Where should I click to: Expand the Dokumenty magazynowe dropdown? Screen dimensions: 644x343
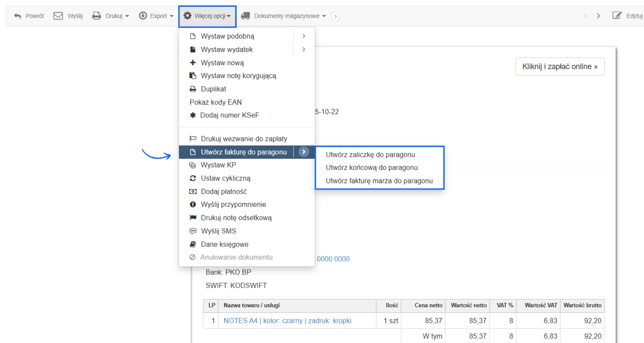(284, 16)
